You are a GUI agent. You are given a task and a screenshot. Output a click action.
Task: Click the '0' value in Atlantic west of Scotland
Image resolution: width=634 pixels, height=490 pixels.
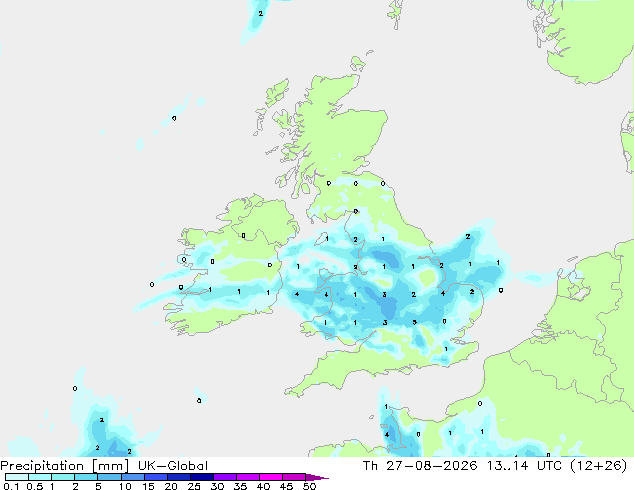tap(174, 118)
